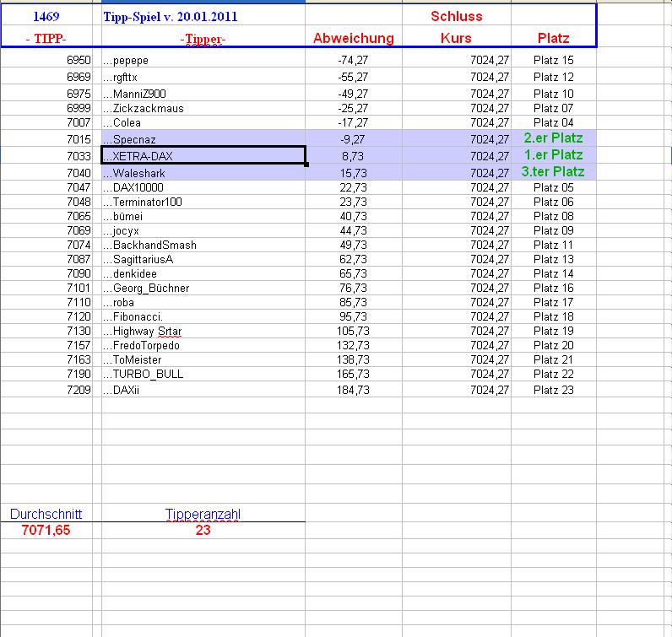Click the tipper cell …bümei
672x637 pixels.
point(203,216)
